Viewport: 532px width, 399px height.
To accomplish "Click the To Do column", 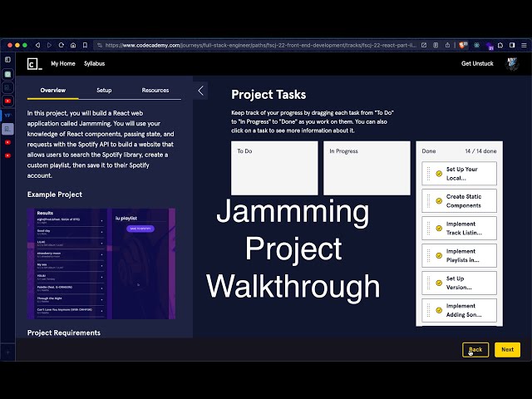I will [274, 168].
